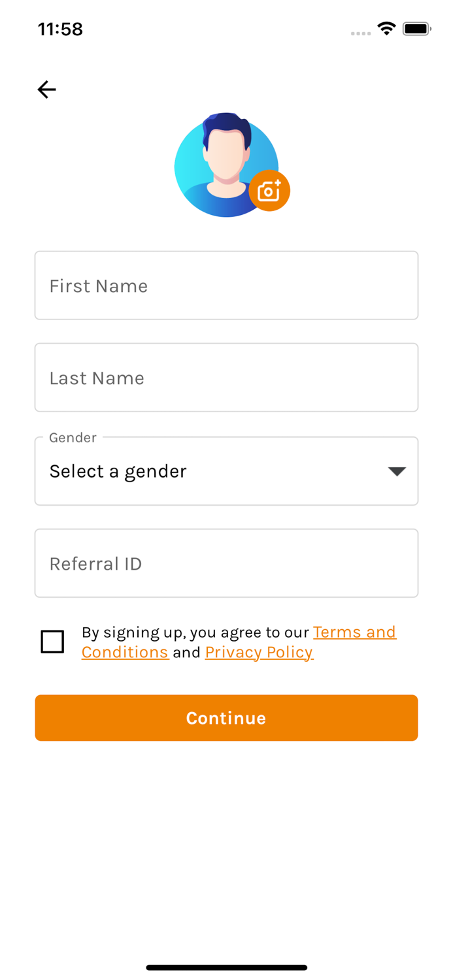Click the Referral ID text field
The image size is (453, 980).
coord(226,563)
